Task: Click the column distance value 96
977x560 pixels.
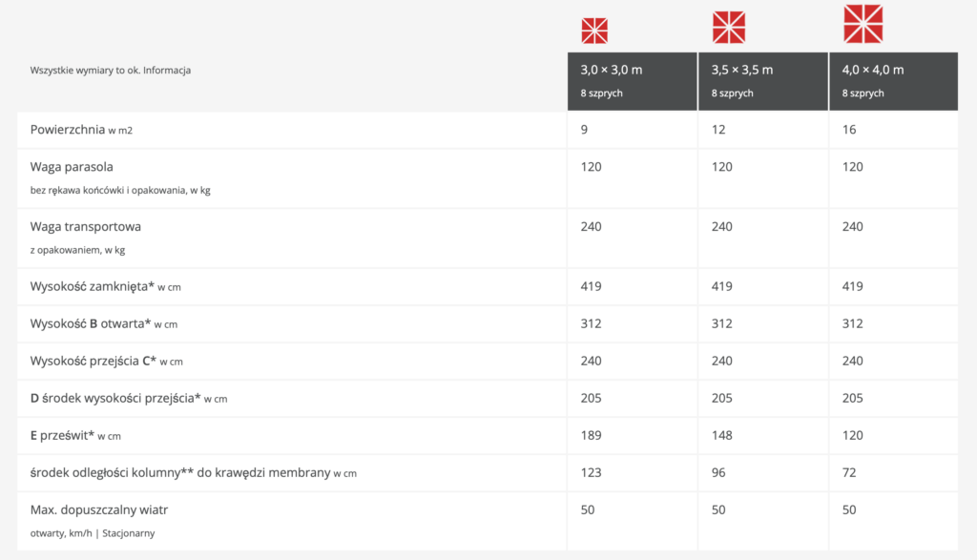Action: (x=718, y=472)
